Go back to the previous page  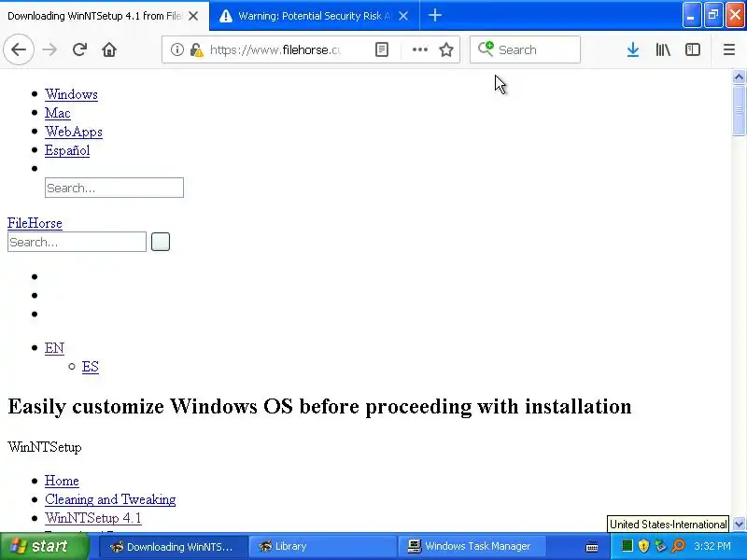[x=19, y=49]
